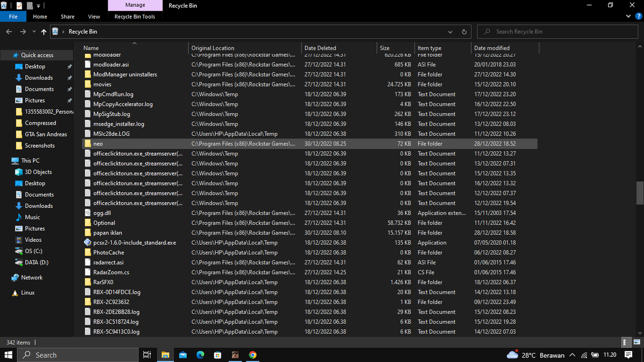Sort by the Date Deleted column
The width and height of the screenshot is (644, 362).
click(x=339, y=48)
